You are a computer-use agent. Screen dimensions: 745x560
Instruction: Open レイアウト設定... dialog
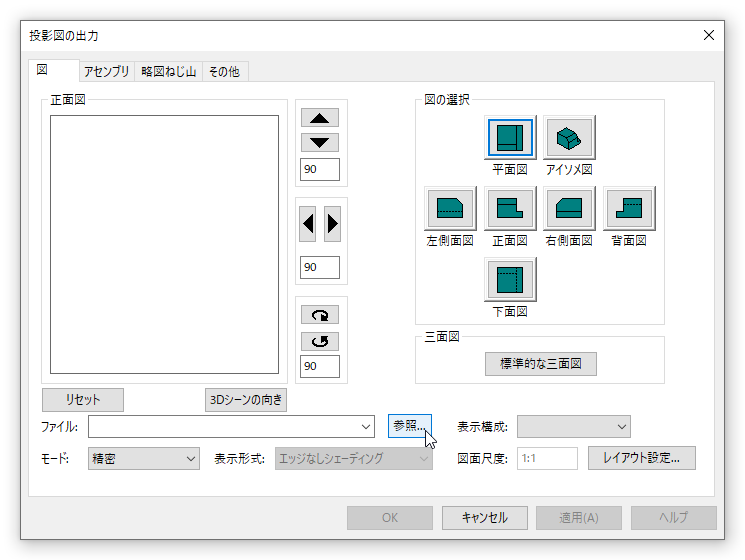[x=641, y=458]
